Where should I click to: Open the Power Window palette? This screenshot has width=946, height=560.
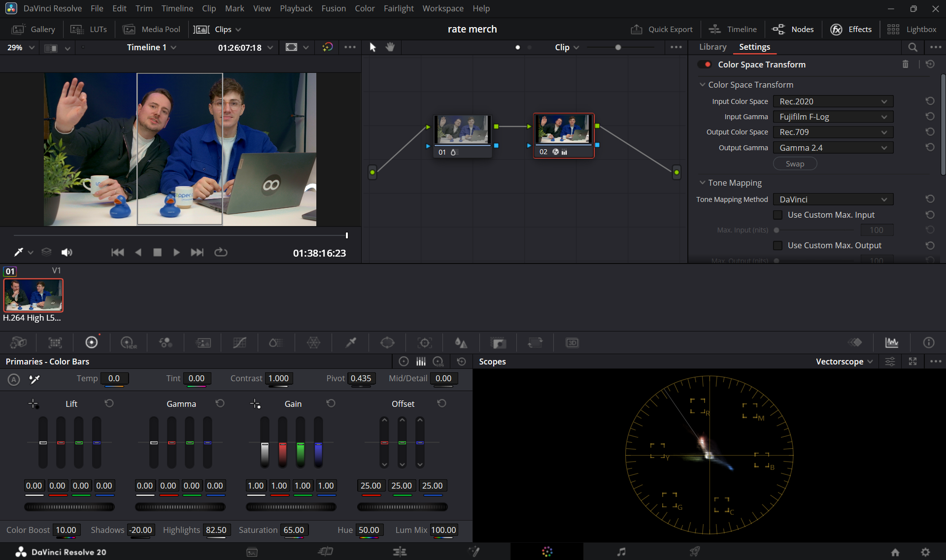[x=387, y=343]
